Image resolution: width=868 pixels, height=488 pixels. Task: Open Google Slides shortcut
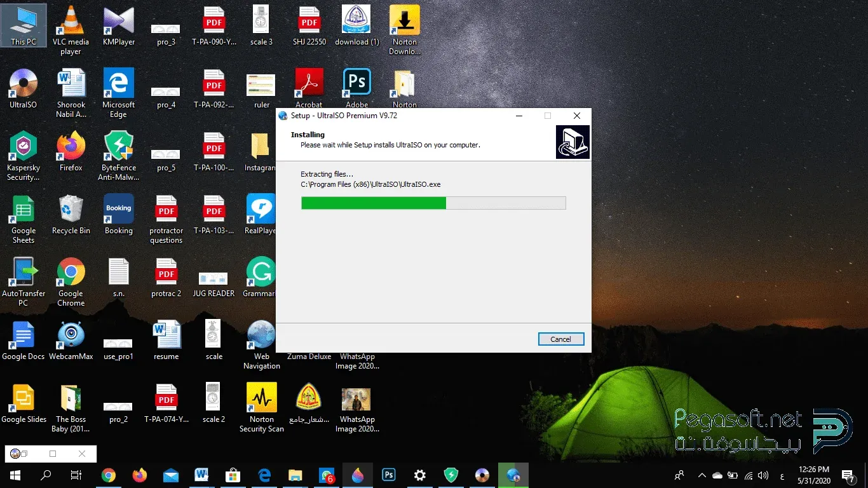point(24,403)
